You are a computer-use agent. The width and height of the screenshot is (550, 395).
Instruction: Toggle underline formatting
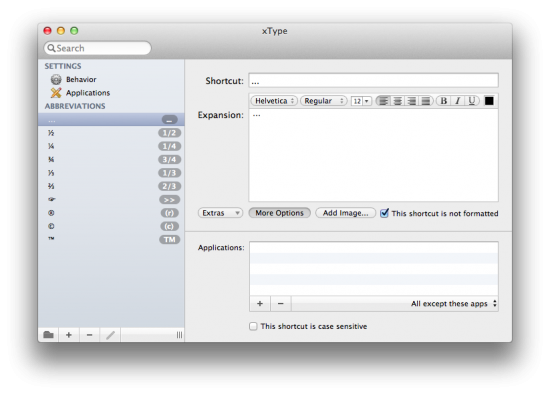[472, 101]
